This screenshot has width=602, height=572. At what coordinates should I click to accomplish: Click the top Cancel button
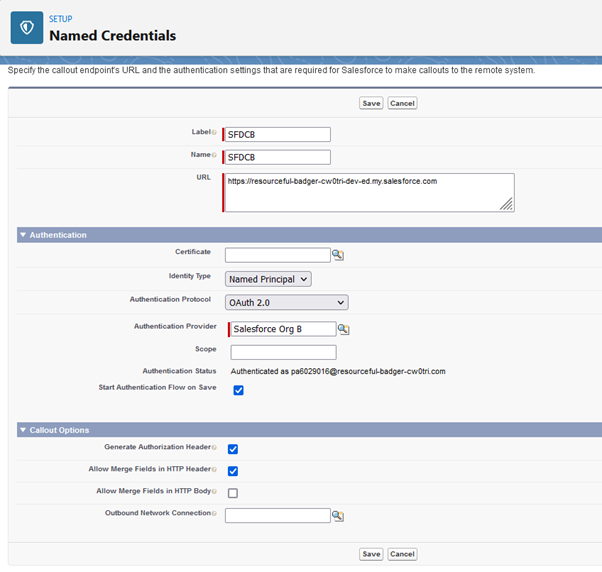click(402, 103)
